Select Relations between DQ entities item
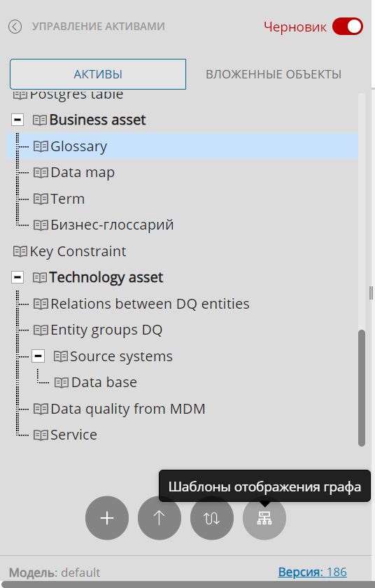The height and width of the screenshot is (588, 375). pos(150,303)
